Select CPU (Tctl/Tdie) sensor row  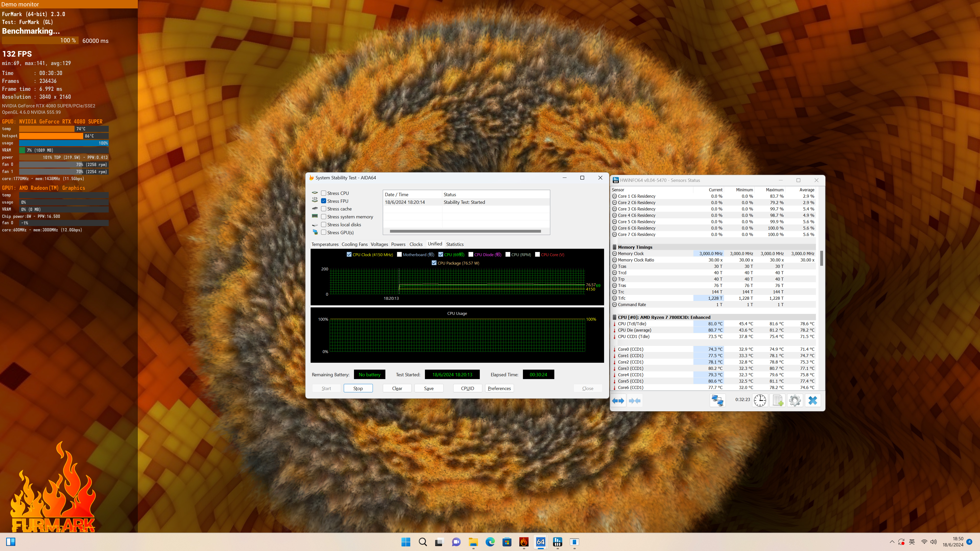714,324
